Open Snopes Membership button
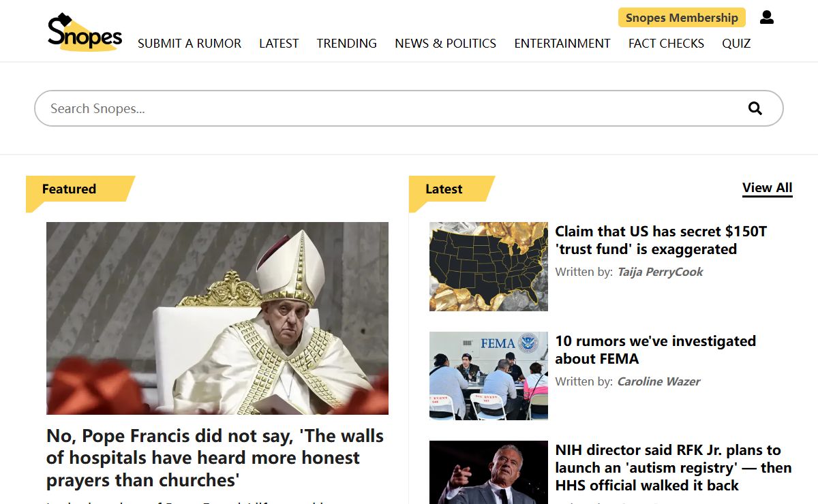This screenshot has height=504, width=818. [682, 18]
